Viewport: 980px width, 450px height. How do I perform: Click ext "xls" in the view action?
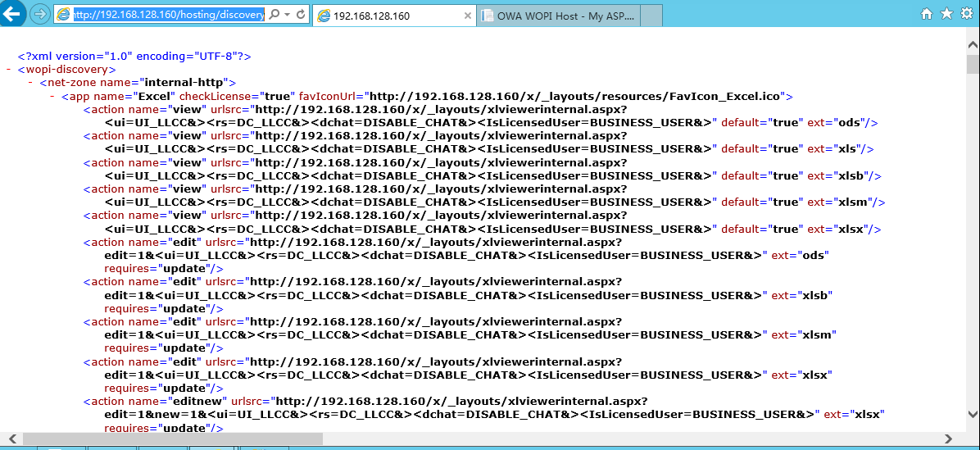point(849,148)
